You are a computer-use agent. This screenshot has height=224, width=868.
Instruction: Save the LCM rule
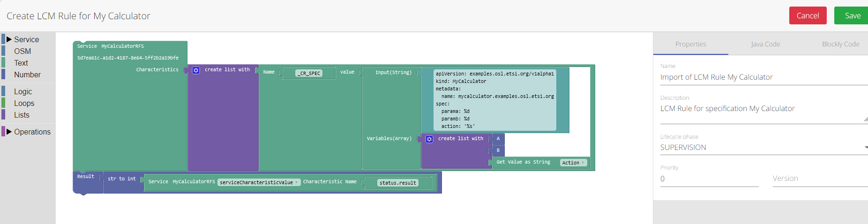pos(852,15)
